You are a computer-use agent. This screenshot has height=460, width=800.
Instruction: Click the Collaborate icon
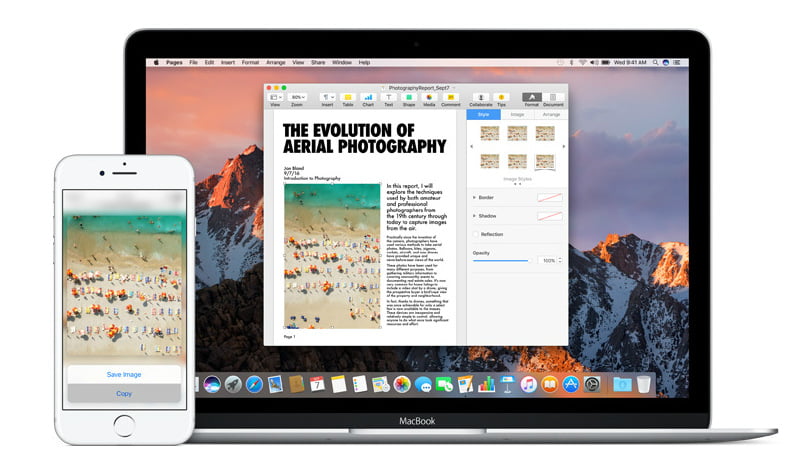[481, 98]
